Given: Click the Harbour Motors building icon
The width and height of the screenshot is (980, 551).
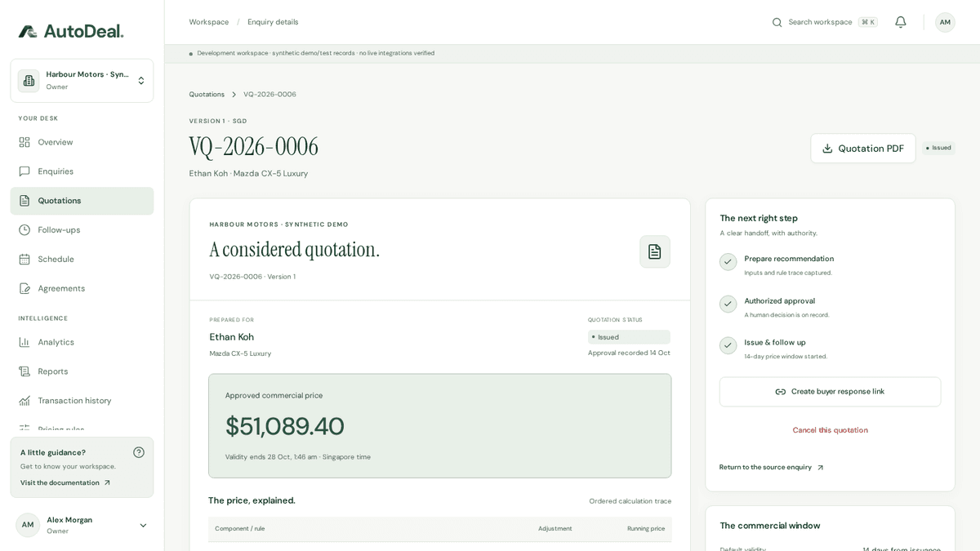Looking at the screenshot, I should pyautogui.click(x=29, y=81).
